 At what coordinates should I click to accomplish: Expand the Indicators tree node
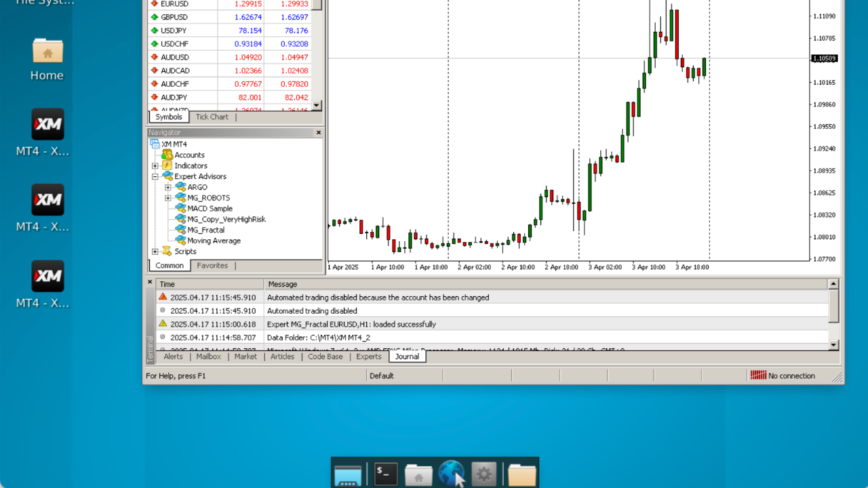coord(155,166)
